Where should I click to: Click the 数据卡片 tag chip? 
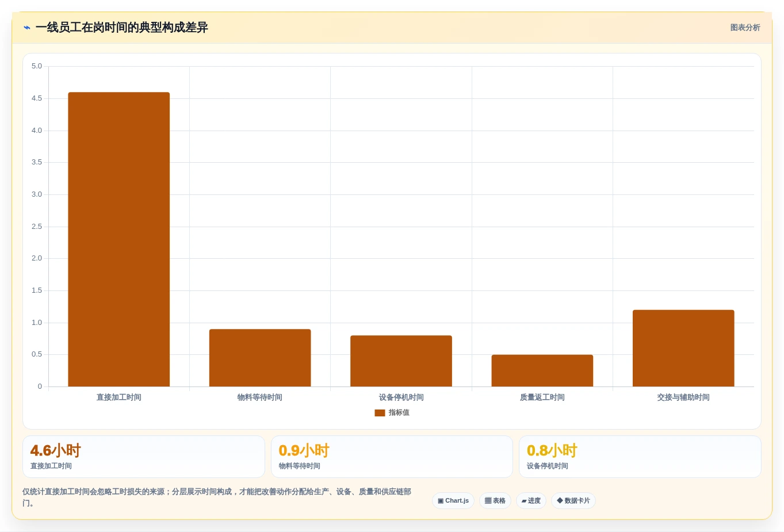[573, 501]
